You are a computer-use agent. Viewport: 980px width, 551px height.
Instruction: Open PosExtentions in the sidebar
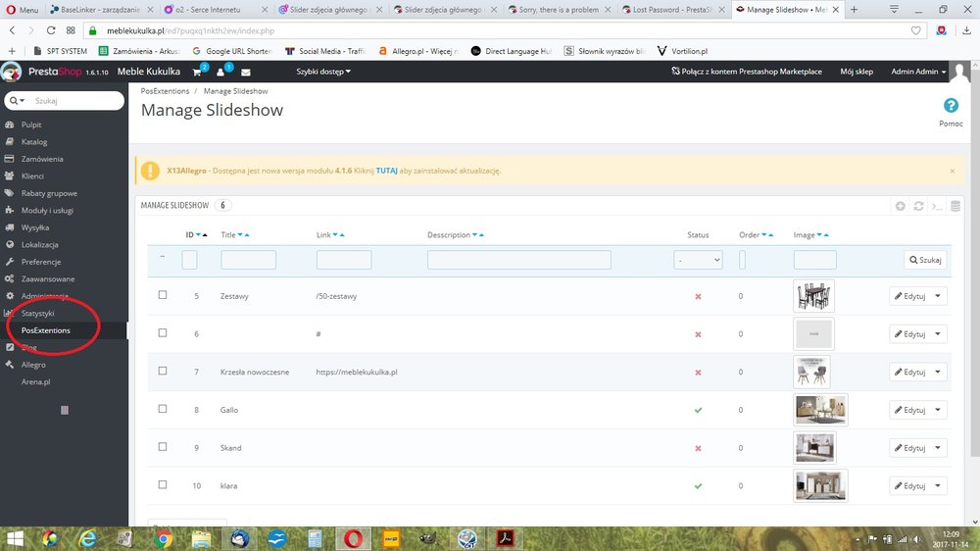[x=46, y=330]
